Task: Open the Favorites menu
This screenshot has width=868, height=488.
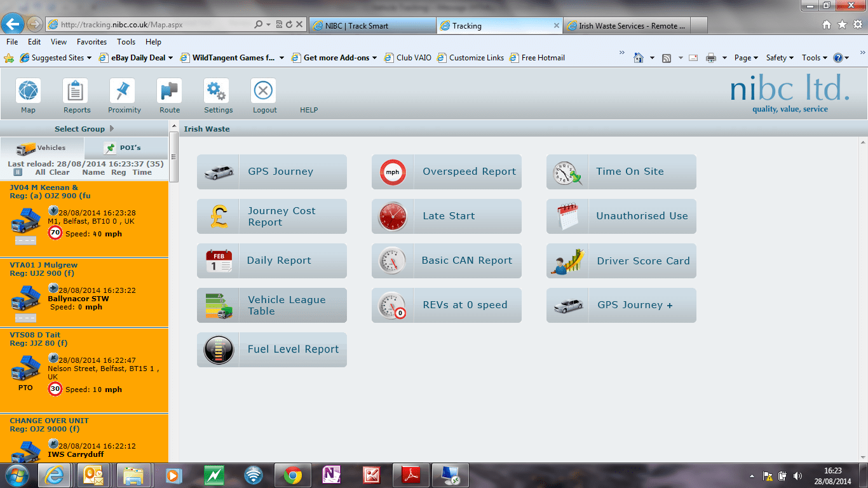Action: tap(92, 41)
